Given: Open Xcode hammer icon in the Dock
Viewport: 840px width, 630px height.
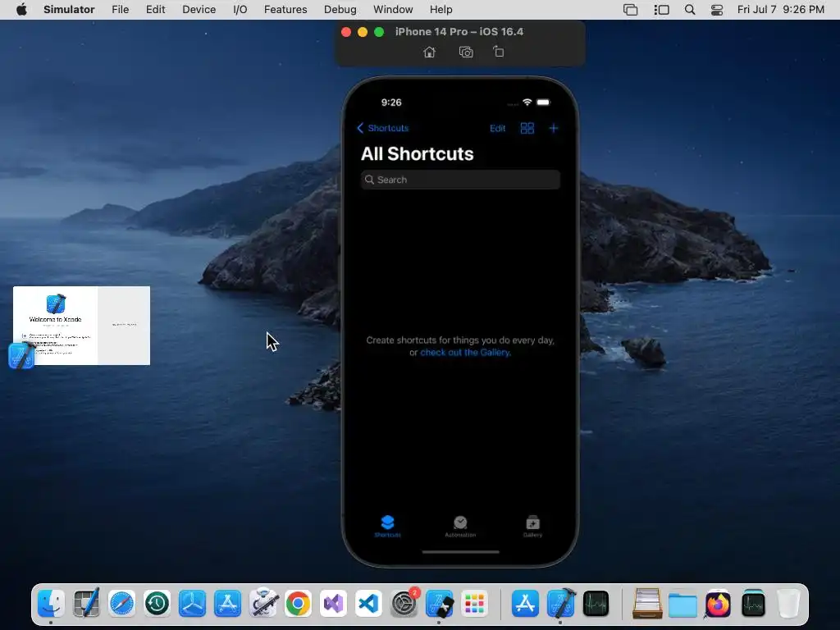Looking at the screenshot, I should 560,604.
